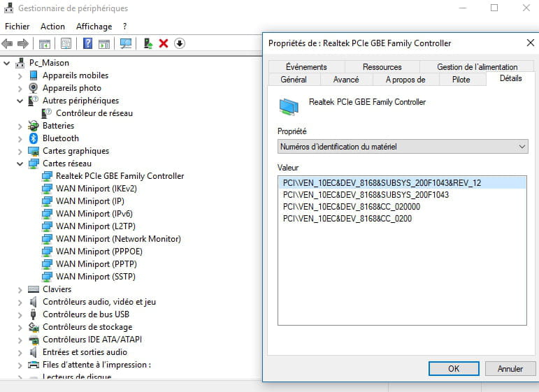
Task: Expand the Claviers node
Action: click(x=20, y=290)
